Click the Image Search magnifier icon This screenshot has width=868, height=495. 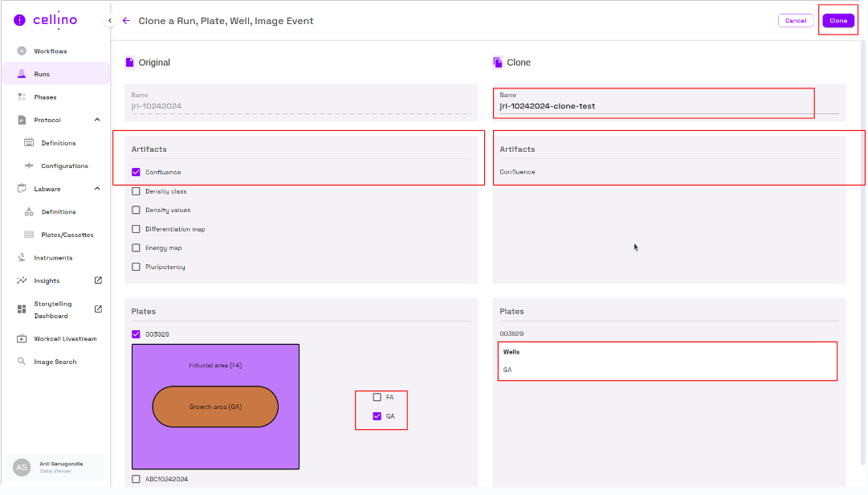22,362
